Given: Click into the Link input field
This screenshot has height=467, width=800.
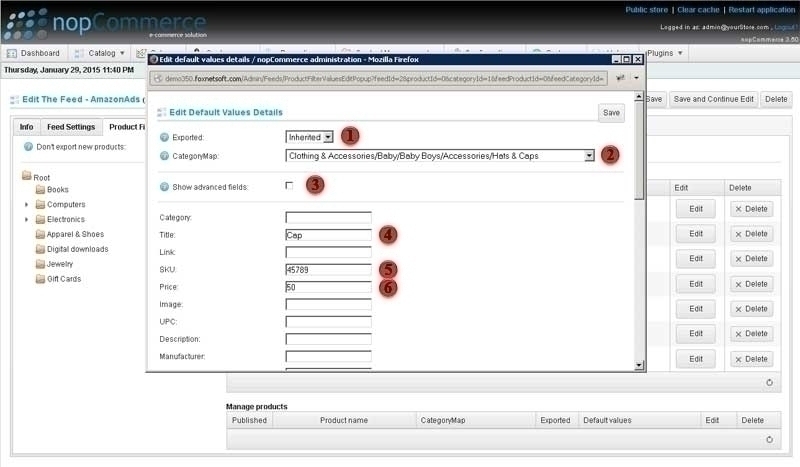Looking at the screenshot, I should point(329,252).
